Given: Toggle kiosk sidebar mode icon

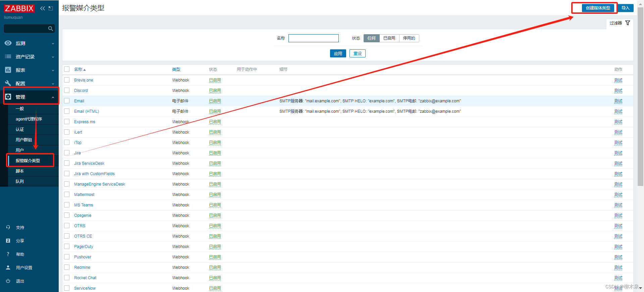Looking at the screenshot, I should pyautogui.click(x=51, y=8).
